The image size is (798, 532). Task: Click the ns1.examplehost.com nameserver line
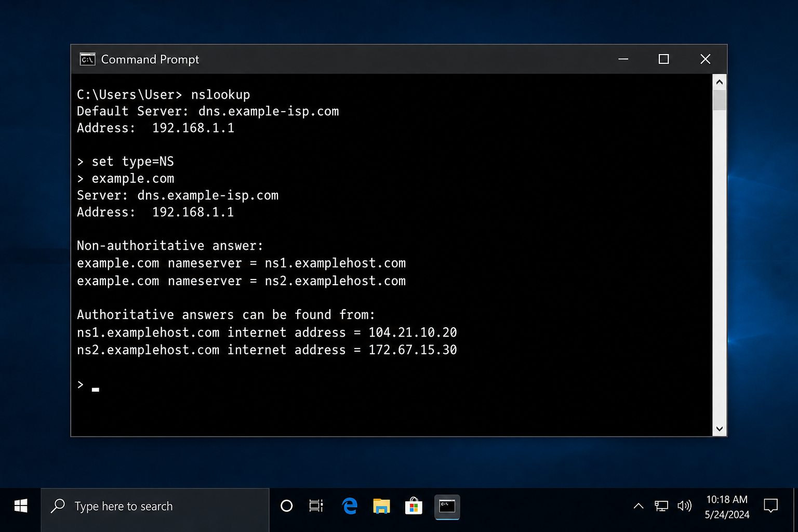pos(242,263)
